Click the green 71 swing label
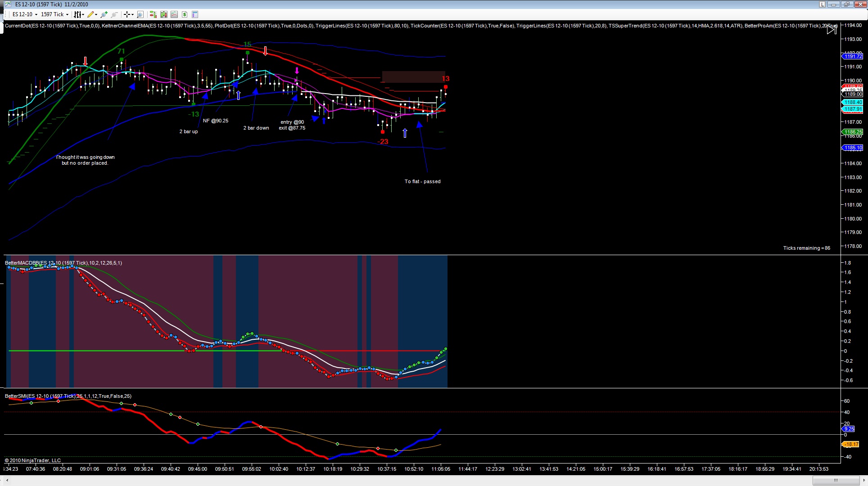Image resolution: width=868 pixels, height=486 pixels. pyautogui.click(x=121, y=51)
